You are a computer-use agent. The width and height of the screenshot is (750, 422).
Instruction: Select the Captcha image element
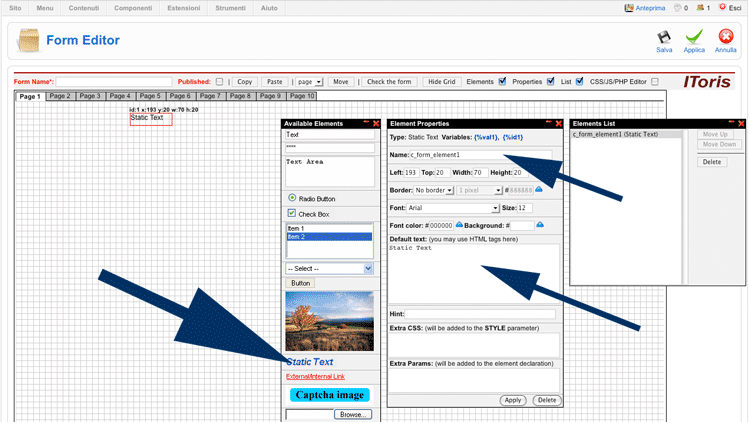click(x=330, y=395)
